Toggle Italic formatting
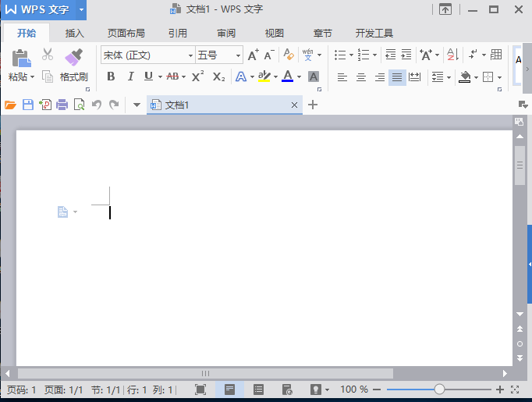 pos(130,76)
